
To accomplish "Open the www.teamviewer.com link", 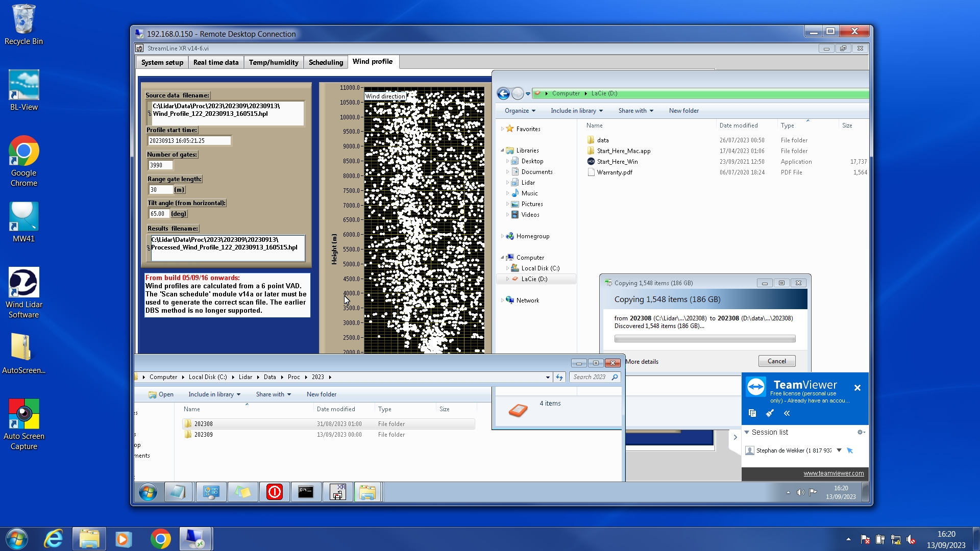I will coord(834,473).
